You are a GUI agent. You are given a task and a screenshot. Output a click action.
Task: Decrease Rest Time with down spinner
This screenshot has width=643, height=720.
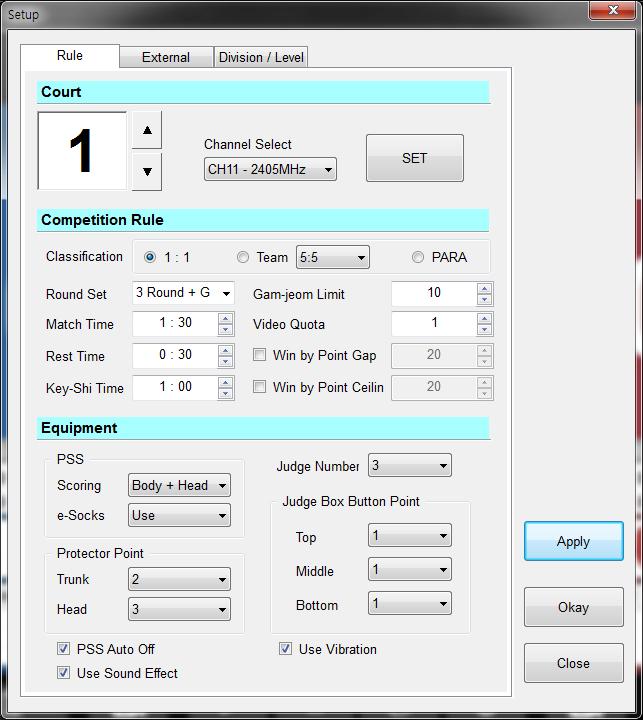pyautogui.click(x=225, y=362)
